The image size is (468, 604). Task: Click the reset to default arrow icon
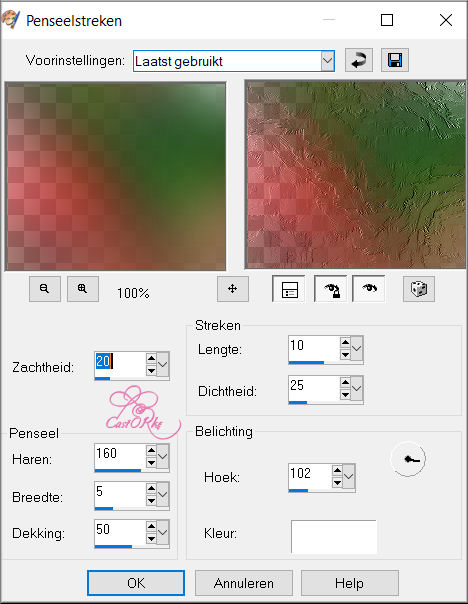click(359, 60)
